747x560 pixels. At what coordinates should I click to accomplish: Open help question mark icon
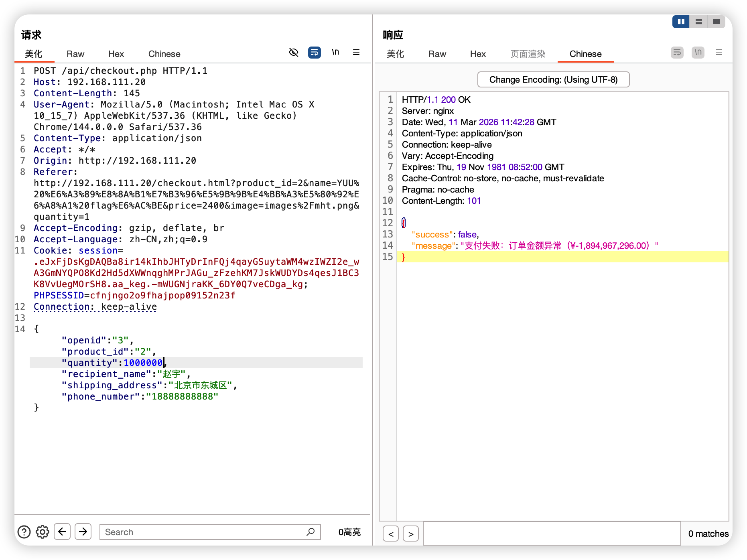24,532
